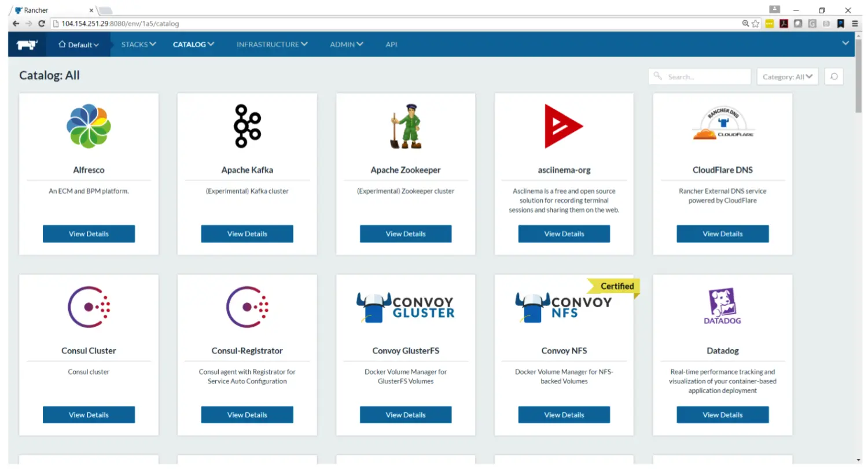The height and width of the screenshot is (469, 868).
Task: Open the CATALOG menu
Action: (x=193, y=44)
